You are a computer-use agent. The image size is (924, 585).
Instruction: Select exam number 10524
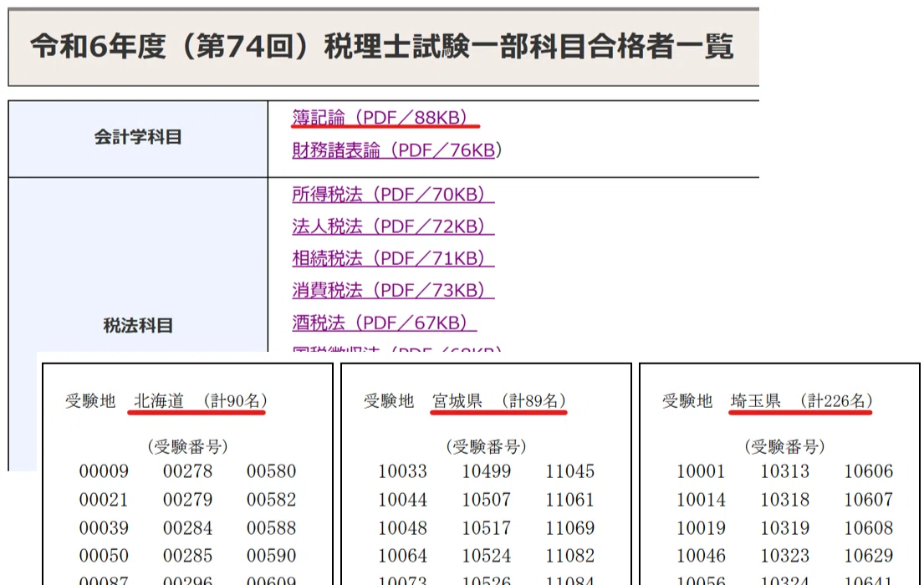click(x=486, y=556)
